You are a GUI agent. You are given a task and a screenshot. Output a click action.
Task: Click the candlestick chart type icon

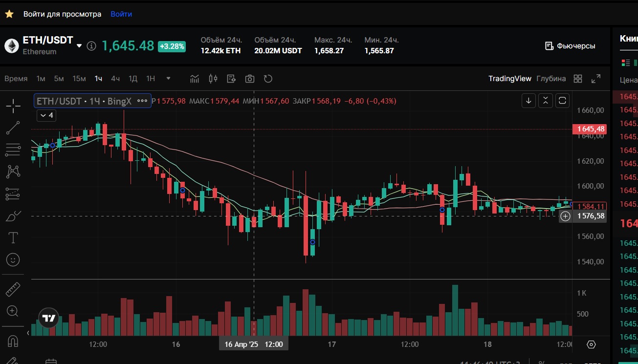(x=213, y=79)
